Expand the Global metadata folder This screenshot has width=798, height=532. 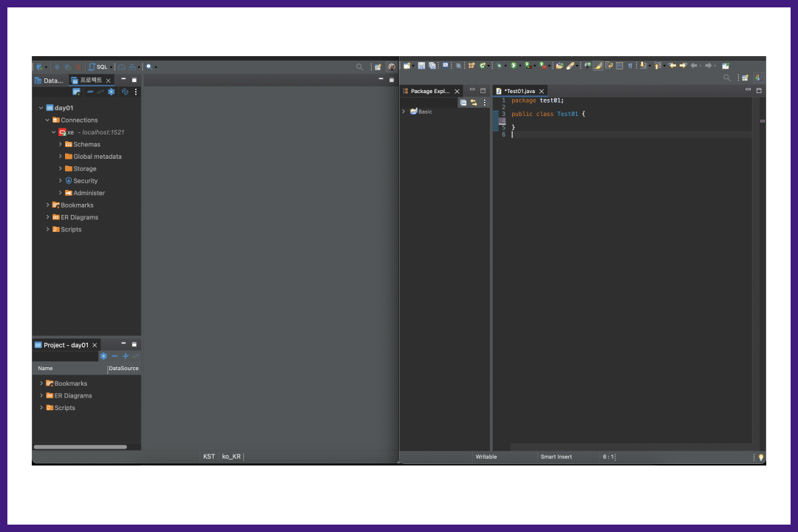pos(60,157)
